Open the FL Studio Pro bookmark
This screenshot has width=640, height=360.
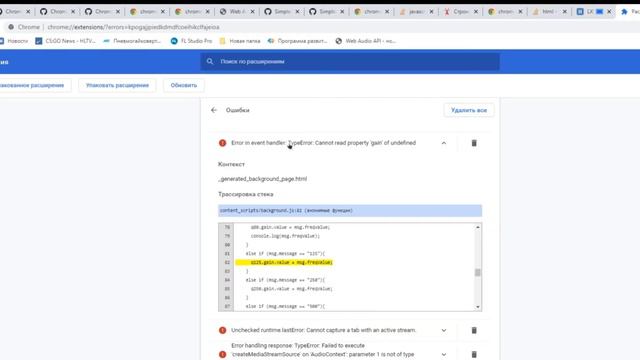click(x=191, y=41)
